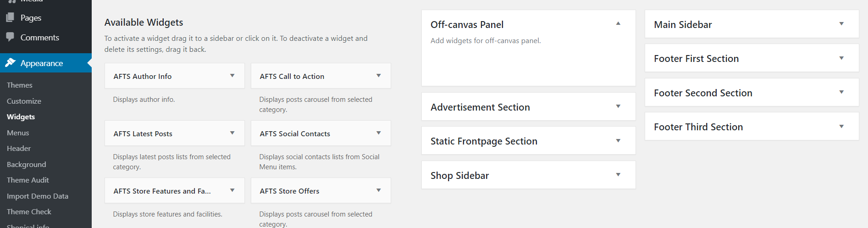The height and width of the screenshot is (228, 868).
Task: Expand the Advertisement Section area
Action: coord(618,106)
